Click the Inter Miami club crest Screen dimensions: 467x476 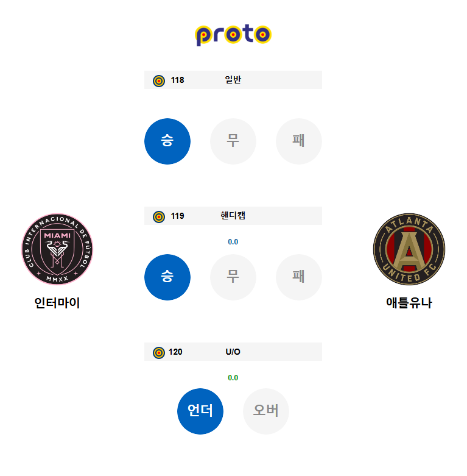point(57,249)
